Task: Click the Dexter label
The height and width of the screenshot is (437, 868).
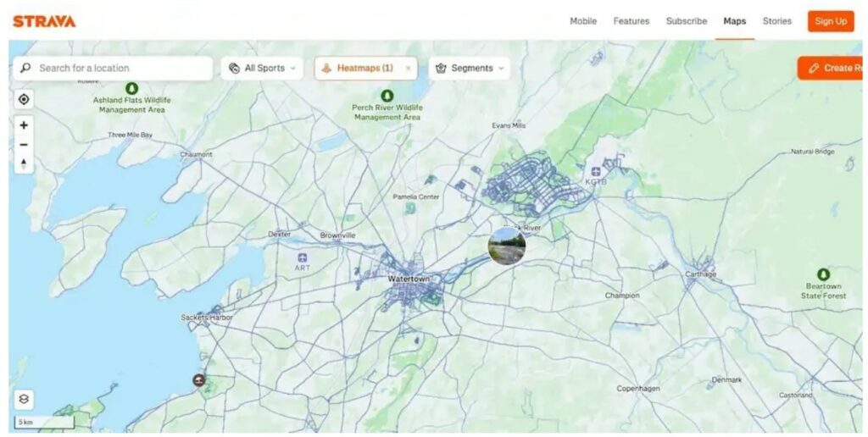Action: [279, 234]
